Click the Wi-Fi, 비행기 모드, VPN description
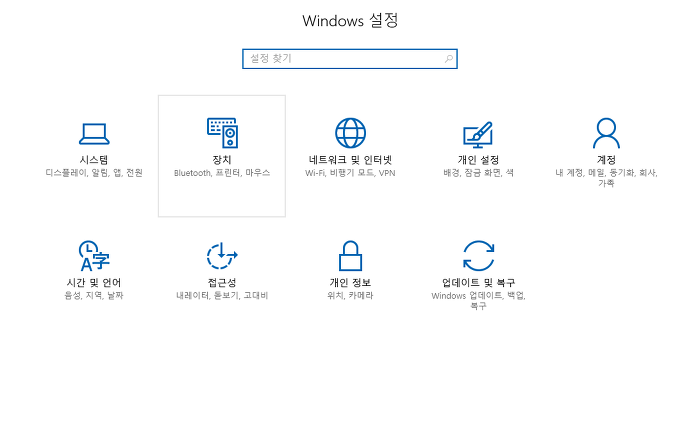Viewport: 700px width, 442px height. pos(350,172)
